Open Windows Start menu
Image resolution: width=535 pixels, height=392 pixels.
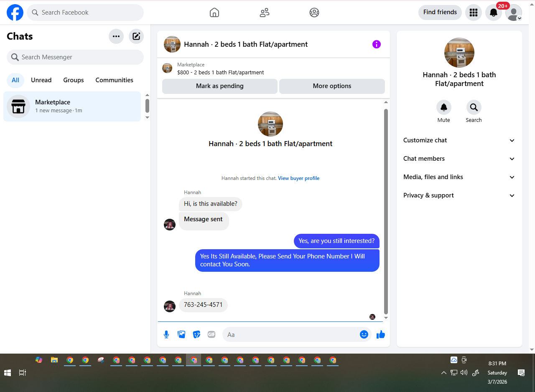click(8, 373)
